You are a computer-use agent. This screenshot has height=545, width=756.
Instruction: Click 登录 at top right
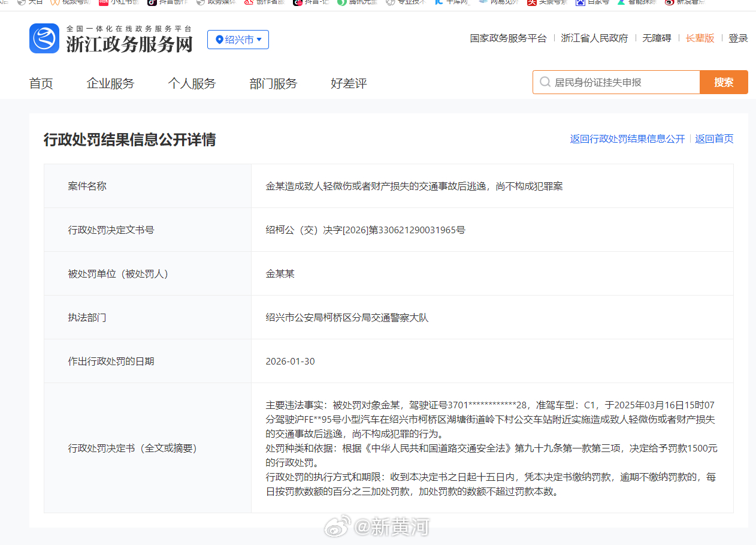point(738,37)
